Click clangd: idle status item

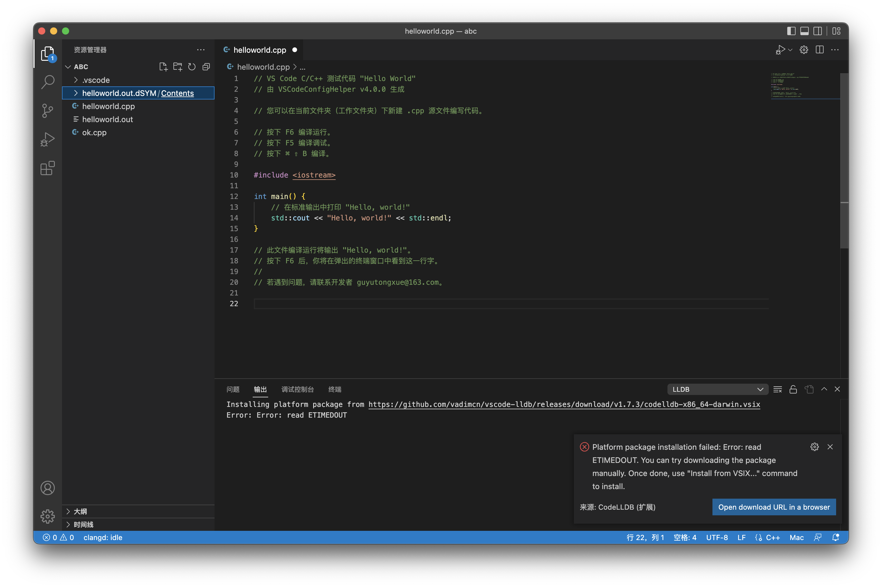click(103, 537)
